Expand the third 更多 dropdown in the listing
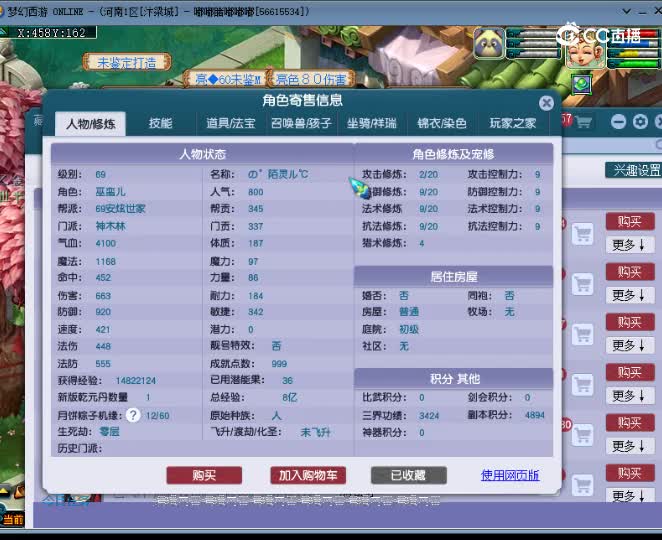The image size is (662, 540). tap(630, 345)
